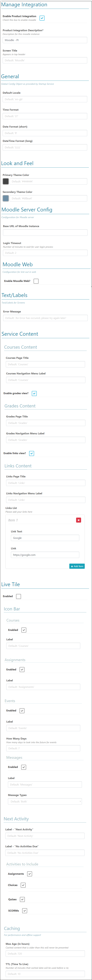This screenshot has height=980, width=92.
Task: Select the Product Integration Description field
Action: point(45,40)
